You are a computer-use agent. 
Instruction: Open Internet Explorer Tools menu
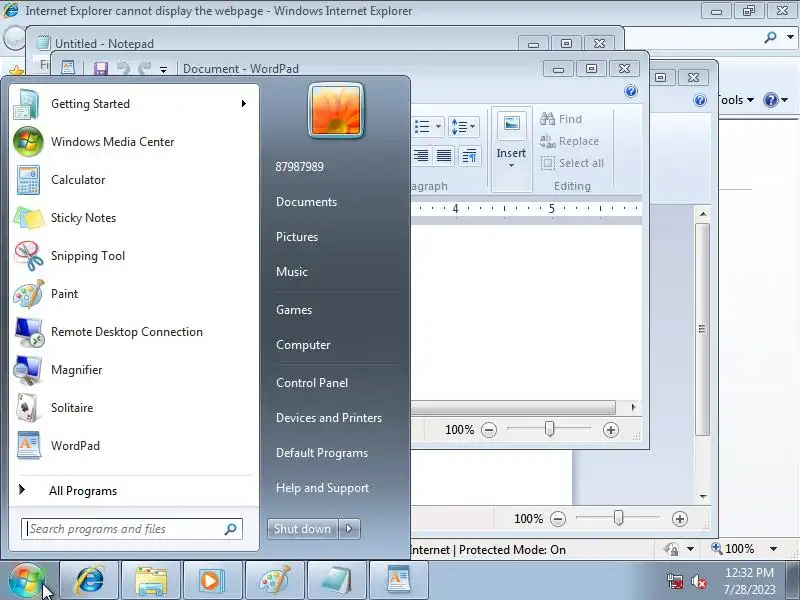point(735,100)
